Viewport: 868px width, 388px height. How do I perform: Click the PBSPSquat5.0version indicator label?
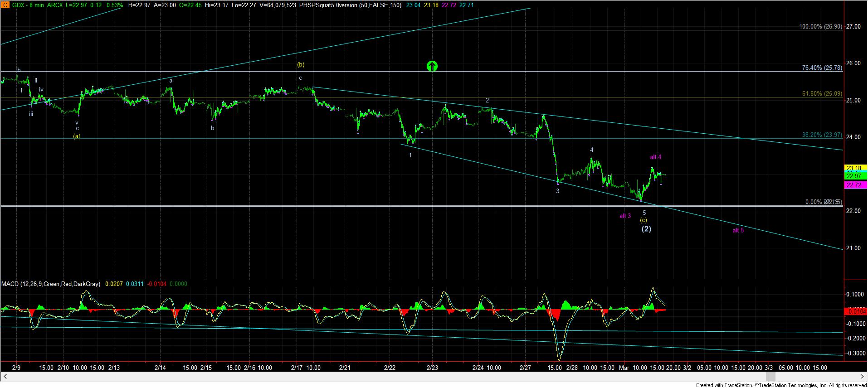click(325, 5)
